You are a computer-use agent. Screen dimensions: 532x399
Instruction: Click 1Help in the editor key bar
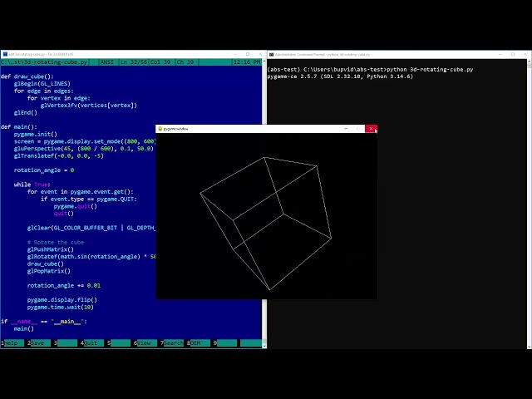click(x=12, y=343)
